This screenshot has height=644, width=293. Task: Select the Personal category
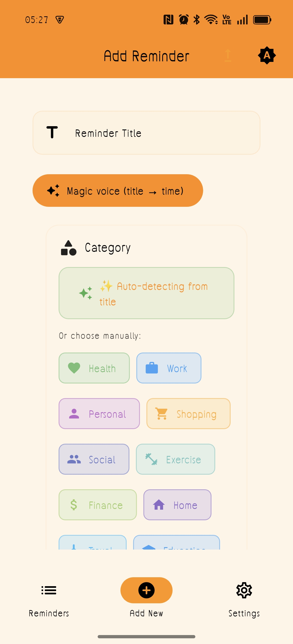click(99, 414)
